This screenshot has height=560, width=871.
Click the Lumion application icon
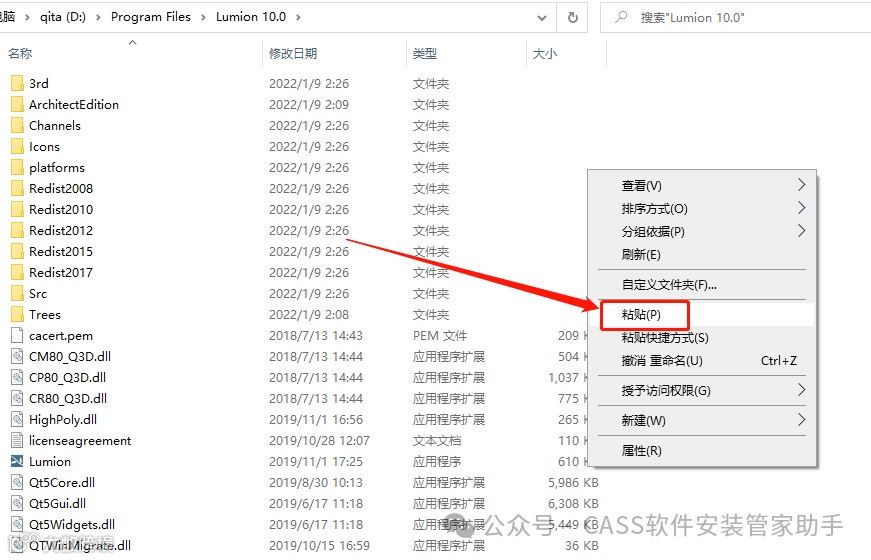pyautogui.click(x=17, y=462)
